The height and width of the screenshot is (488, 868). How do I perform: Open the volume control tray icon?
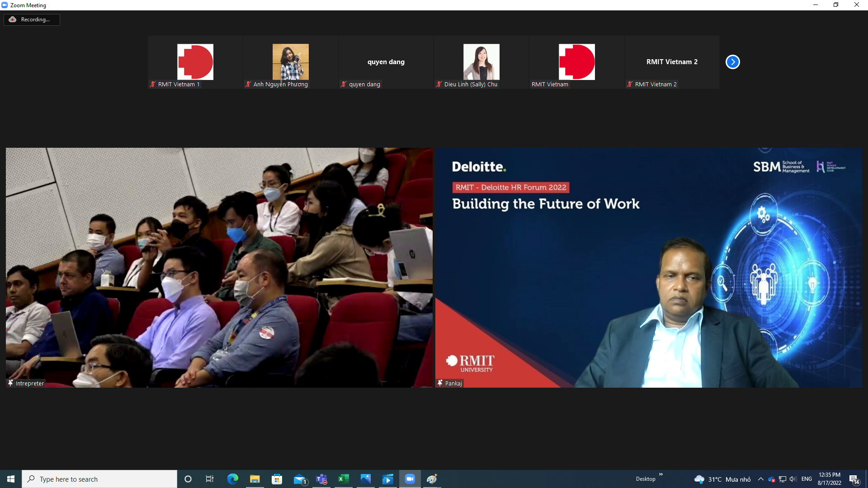coord(793,479)
